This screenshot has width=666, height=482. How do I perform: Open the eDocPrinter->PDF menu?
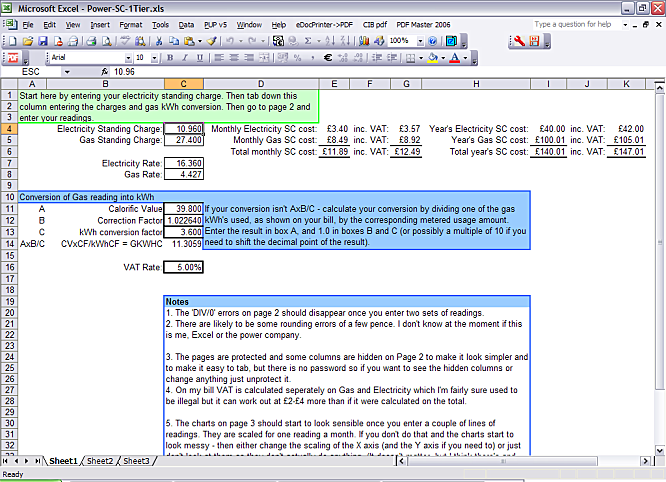pyautogui.click(x=325, y=25)
